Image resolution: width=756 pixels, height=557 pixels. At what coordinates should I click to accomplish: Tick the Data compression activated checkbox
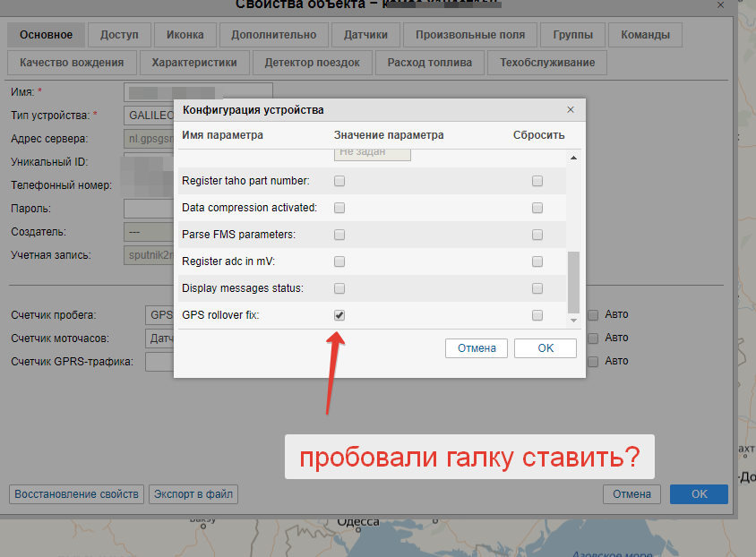[x=339, y=208]
